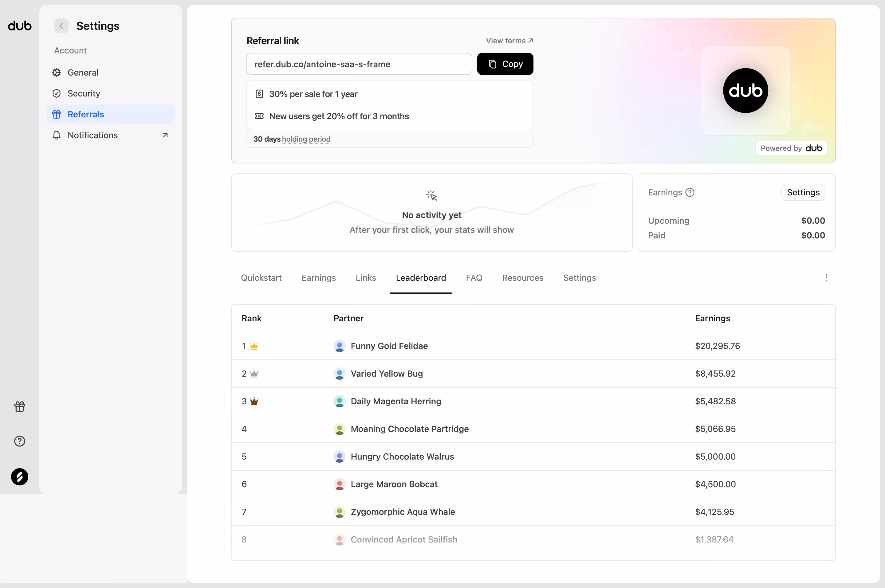Click the bronze crown beside rank 3
885x588 pixels.
254,401
